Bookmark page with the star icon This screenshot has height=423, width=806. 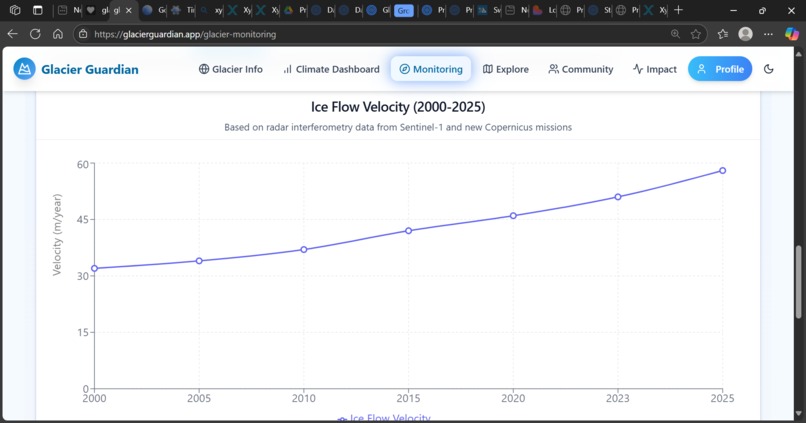click(x=695, y=34)
